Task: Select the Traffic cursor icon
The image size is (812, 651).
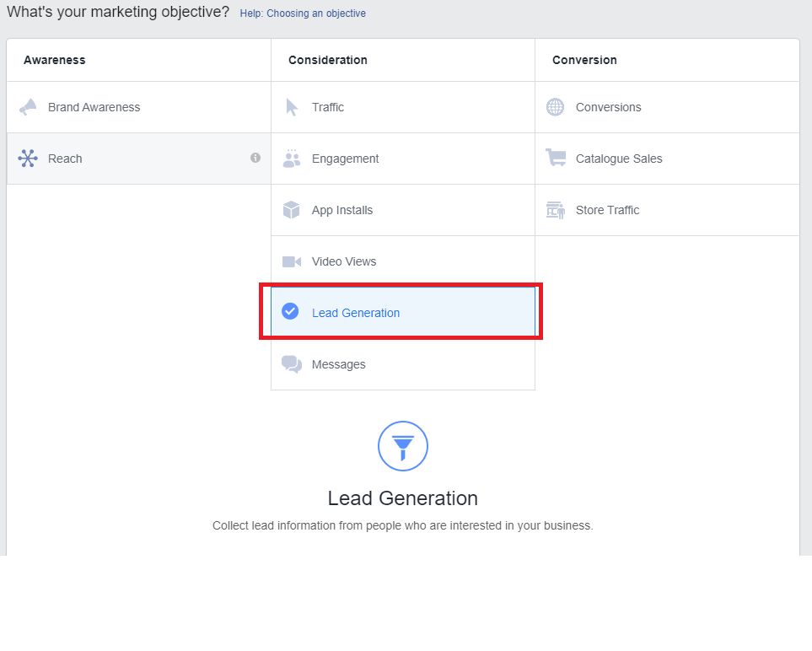Action: click(291, 107)
